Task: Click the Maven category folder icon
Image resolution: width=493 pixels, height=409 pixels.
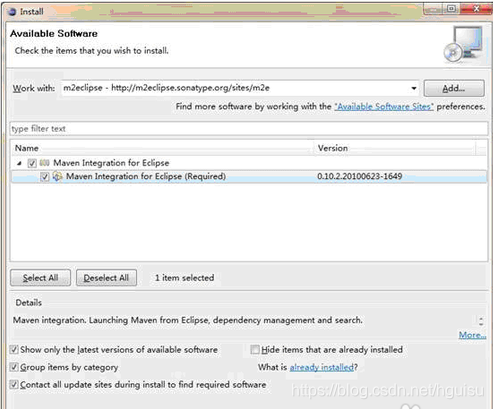Action: [x=44, y=163]
